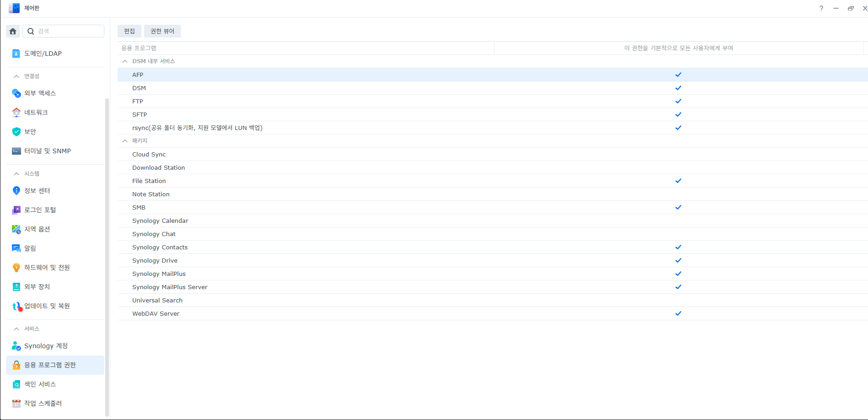Click the AFP permission checkmark

point(679,75)
